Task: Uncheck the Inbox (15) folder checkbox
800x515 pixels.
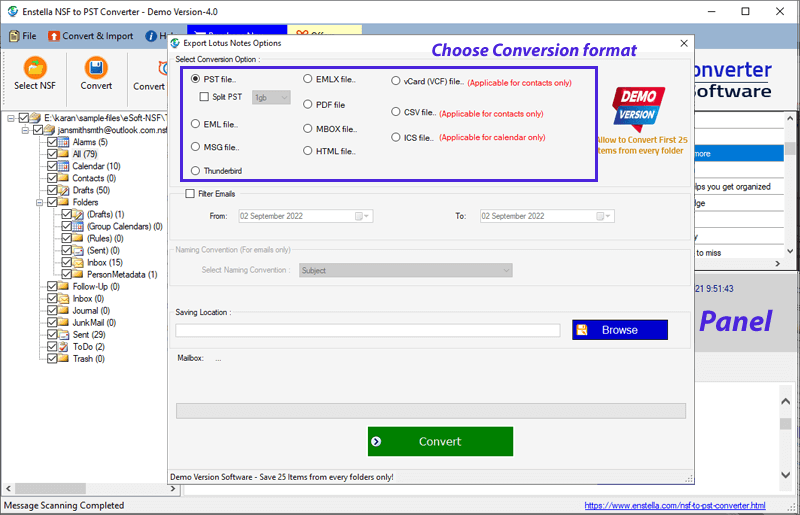Action: coord(66,262)
